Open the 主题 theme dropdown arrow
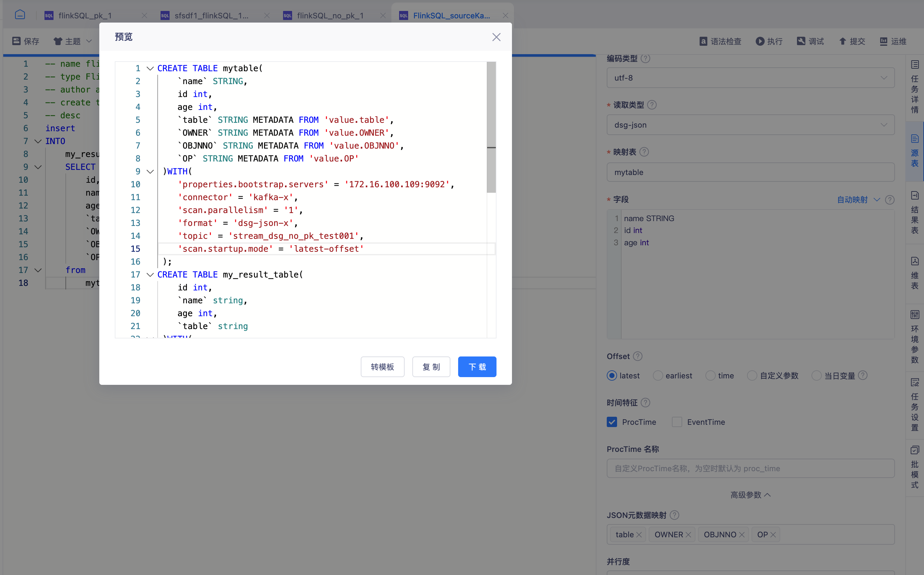The image size is (924, 575). 89,41
